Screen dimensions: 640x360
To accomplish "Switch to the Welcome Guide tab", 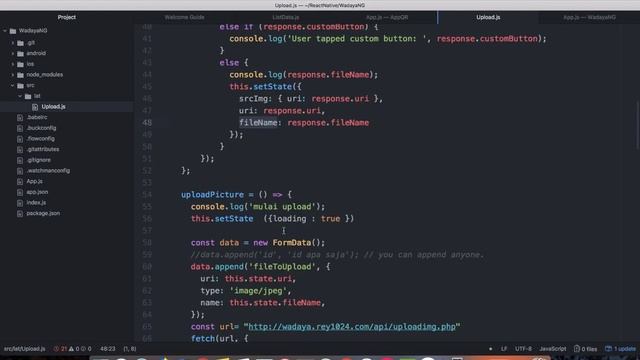I will click(184, 17).
